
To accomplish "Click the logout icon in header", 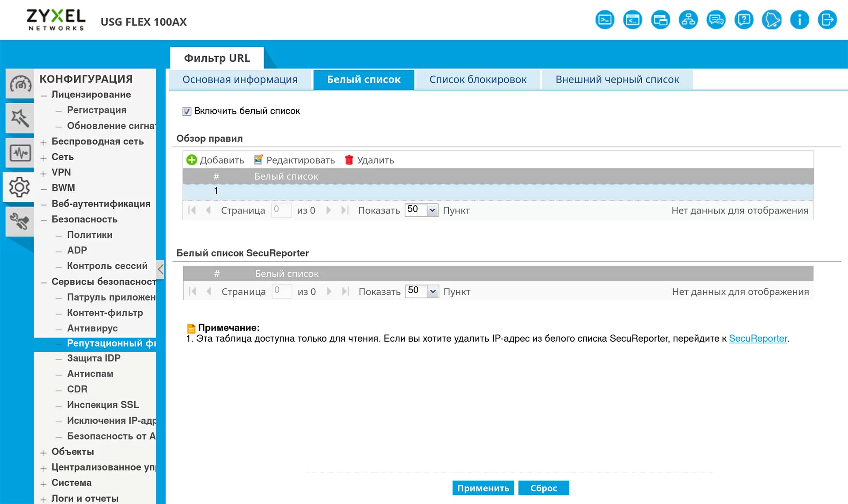I will (x=827, y=20).
